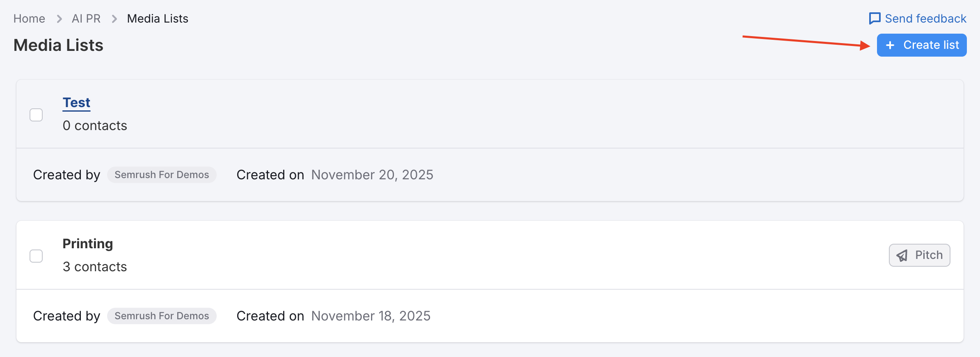Click the paper plane icon on Pitch

(x=902, y=256)
